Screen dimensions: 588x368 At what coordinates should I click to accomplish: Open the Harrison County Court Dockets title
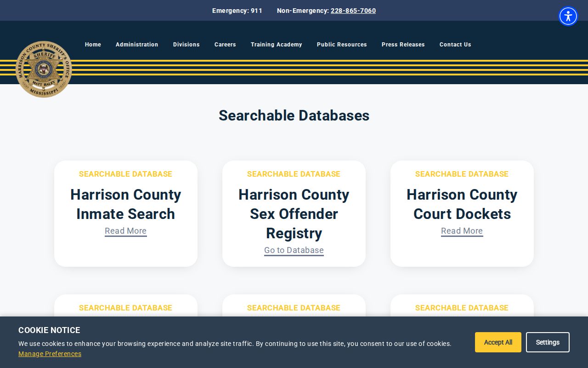tap(462, 204)
